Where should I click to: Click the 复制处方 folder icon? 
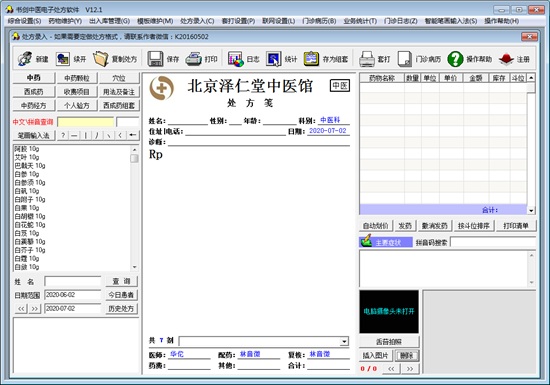coord(101,59)
